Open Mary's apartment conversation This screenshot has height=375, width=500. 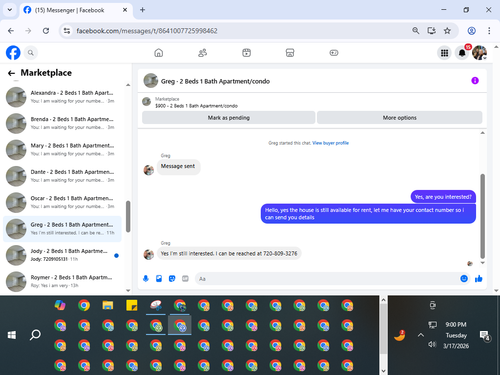pyautogui.click(x=63, y=149)
